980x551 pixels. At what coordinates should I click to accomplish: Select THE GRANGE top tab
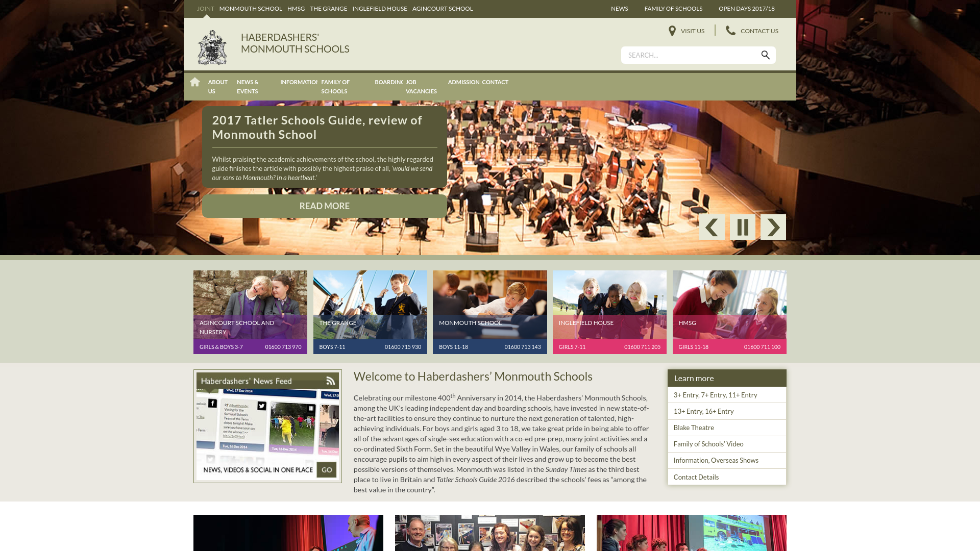coord(329,9)
